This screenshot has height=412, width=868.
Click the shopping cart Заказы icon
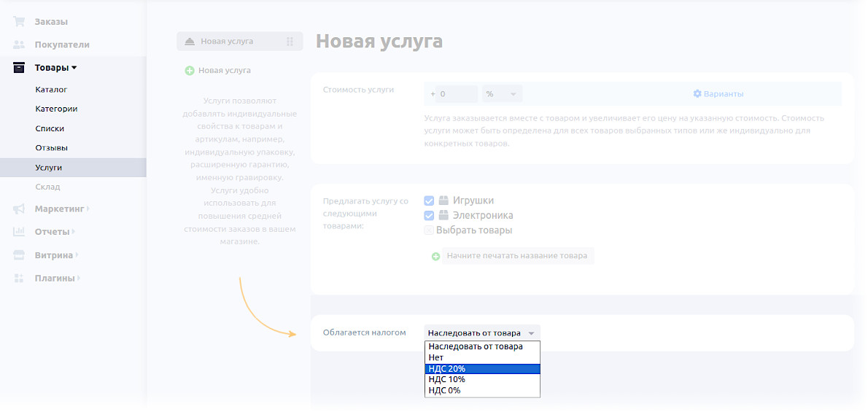click(x=19, y=22)
